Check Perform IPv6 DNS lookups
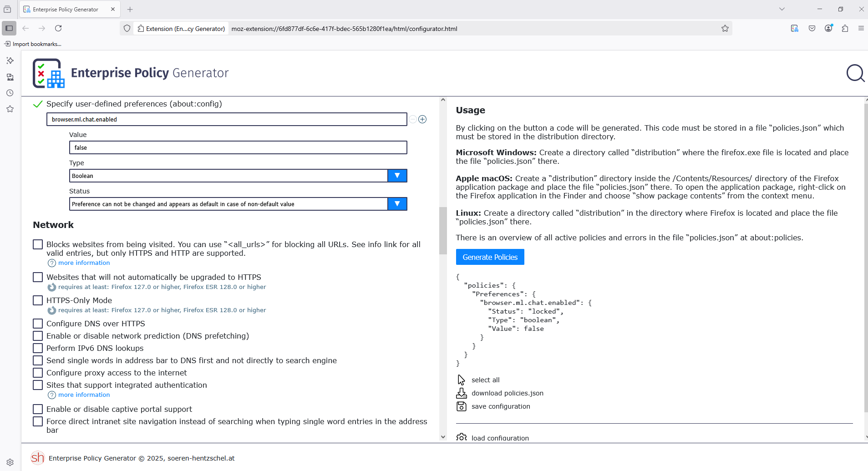Viewport: 868px width, 471px height. point(38,348)
